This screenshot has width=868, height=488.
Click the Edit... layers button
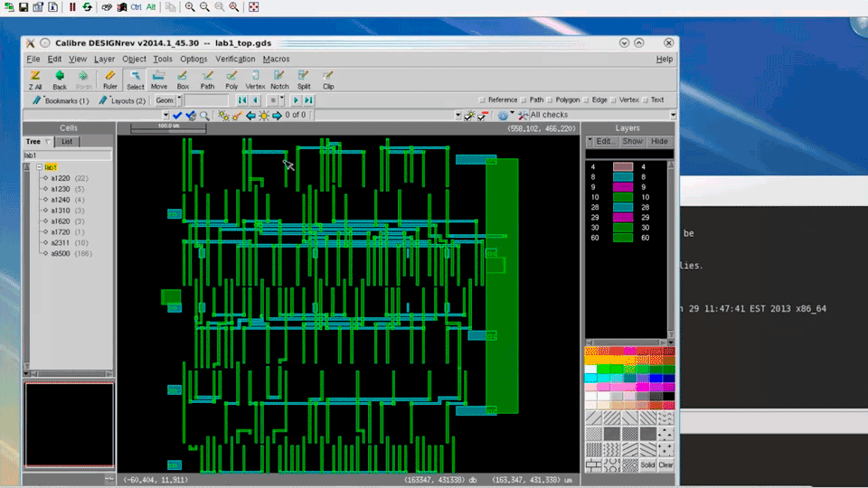click(606, 141)
